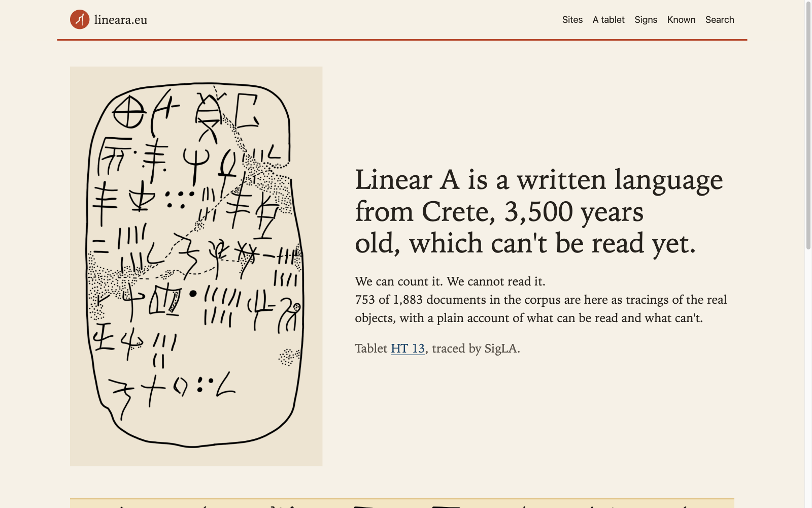Image resolution: width=812 pixels, height=508 pixels.
Task: Click the text 'We can count it. We cannot read it.'
Action: [450, 281]
